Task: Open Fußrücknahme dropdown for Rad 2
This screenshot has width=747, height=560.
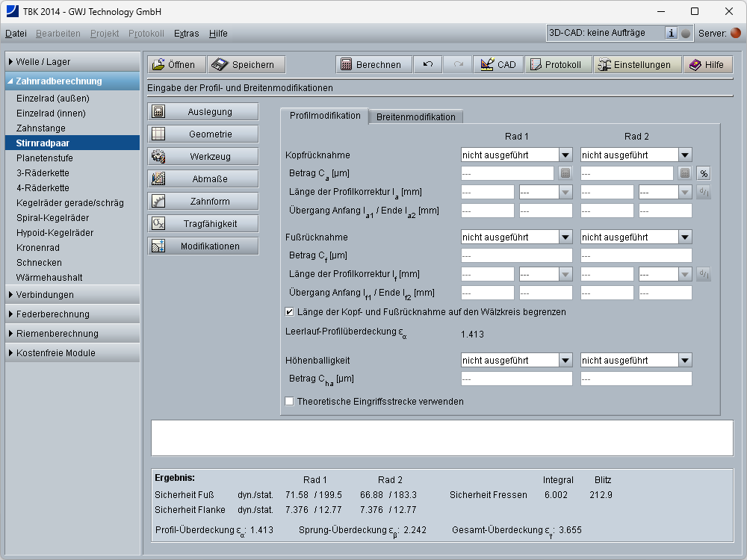Action: (685, 237)
